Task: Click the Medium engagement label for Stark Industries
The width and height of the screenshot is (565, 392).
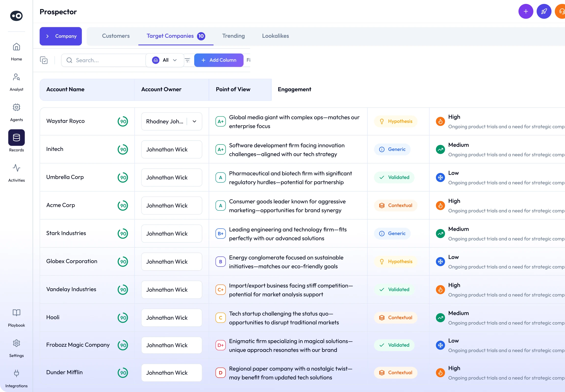Action: click(x=458, y=229)
